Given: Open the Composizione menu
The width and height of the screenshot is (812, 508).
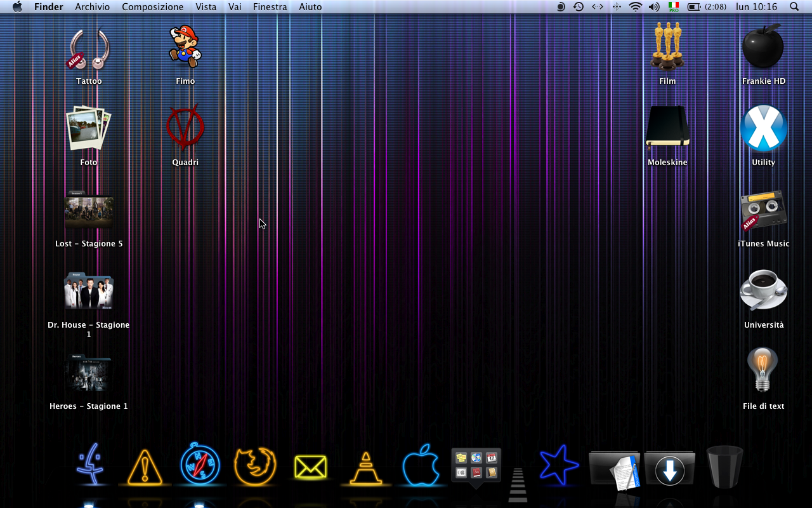Looking at the screenshot, I should pos(153,7).
